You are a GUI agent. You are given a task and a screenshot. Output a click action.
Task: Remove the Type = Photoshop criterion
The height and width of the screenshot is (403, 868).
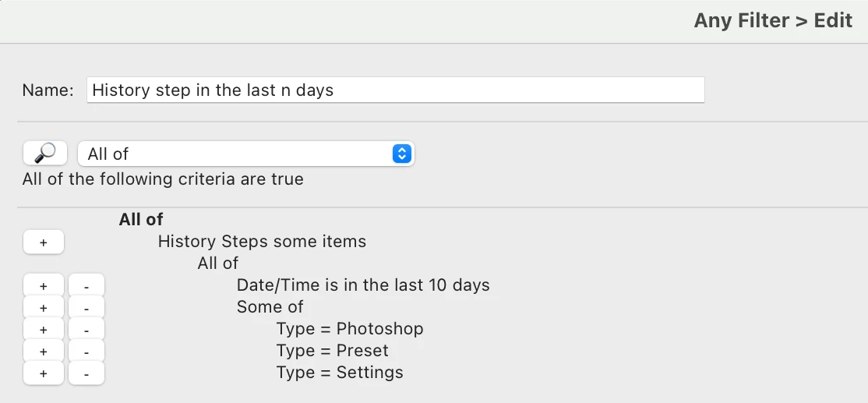click(86, 330)
